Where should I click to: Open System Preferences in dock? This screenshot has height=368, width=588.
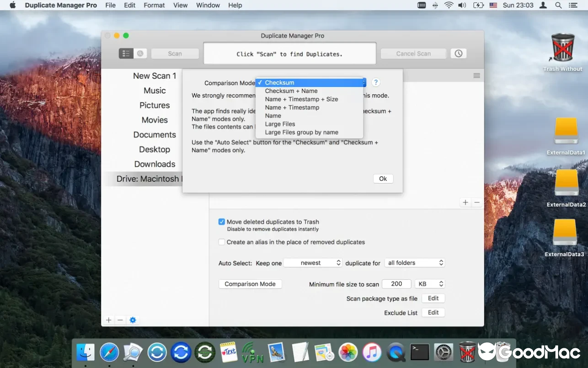point(444,352)
